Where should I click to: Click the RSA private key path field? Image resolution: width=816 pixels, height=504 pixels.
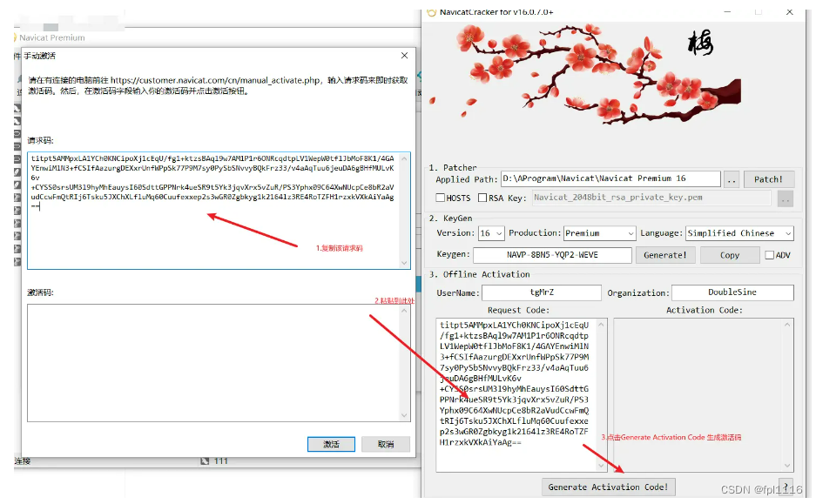[651, 198]
